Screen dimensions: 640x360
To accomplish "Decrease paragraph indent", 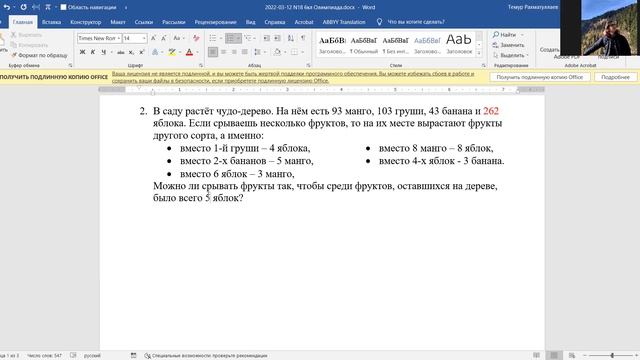I will (x=267, y=38).
